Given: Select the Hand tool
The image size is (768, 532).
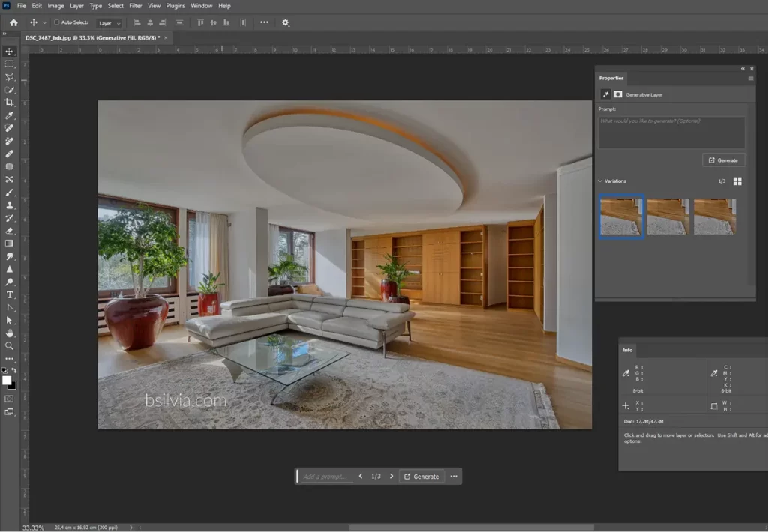Looking at the screenshot, I should tap(9, 333).
